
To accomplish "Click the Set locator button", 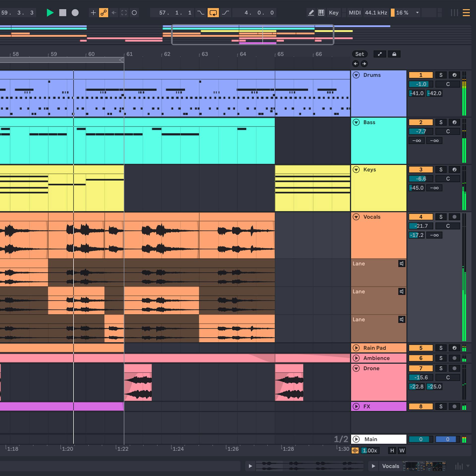I will coord(359,54).
